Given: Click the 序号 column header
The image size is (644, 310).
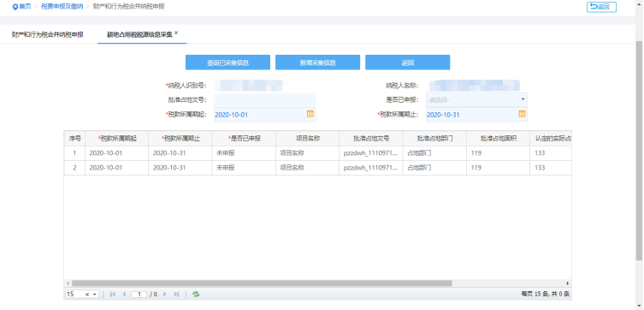Looking at the screenshot, I should (x=74, y=139).
